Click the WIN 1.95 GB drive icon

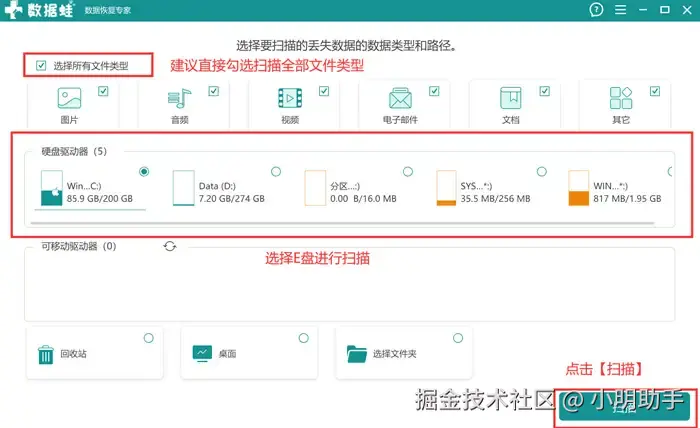(578, 188)
